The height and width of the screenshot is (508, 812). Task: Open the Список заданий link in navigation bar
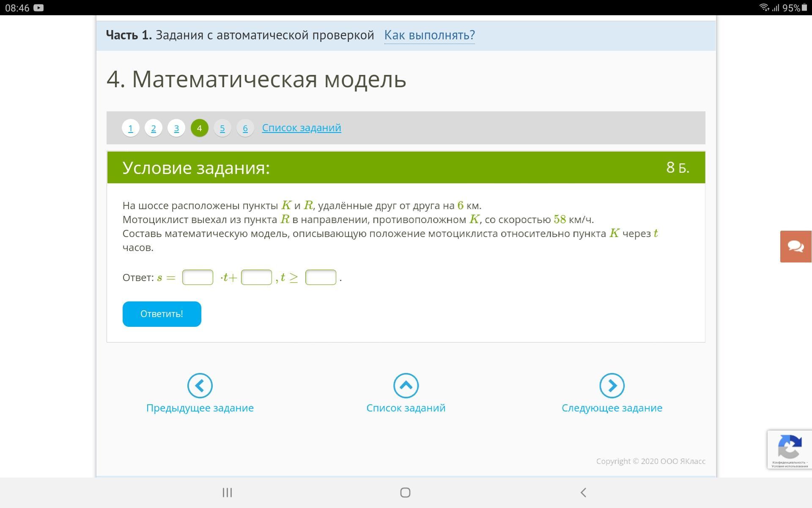point(302,127)
